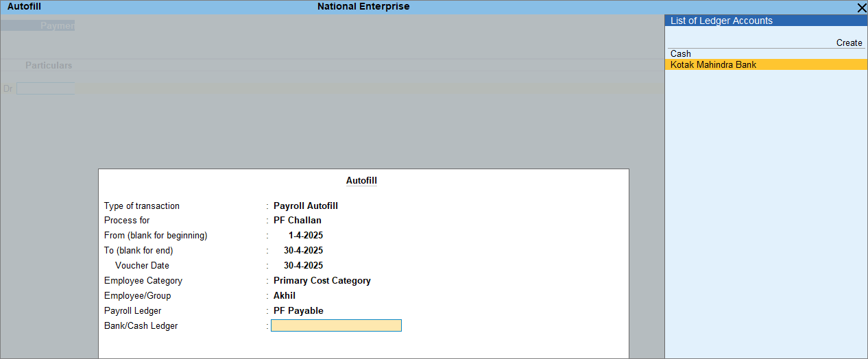Open Primary Cost Category employee category
The height and width of the screenshot is (359, 868).
322,280
